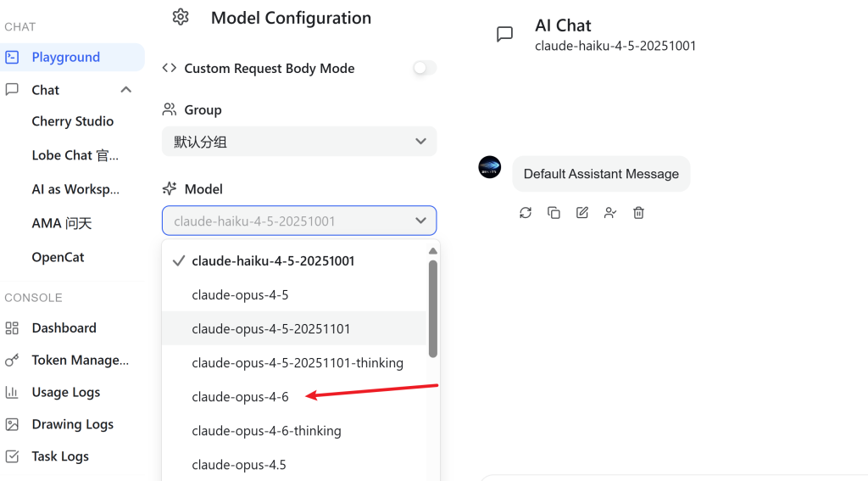Click the Model sparkle icon

(x=170, y=188)
